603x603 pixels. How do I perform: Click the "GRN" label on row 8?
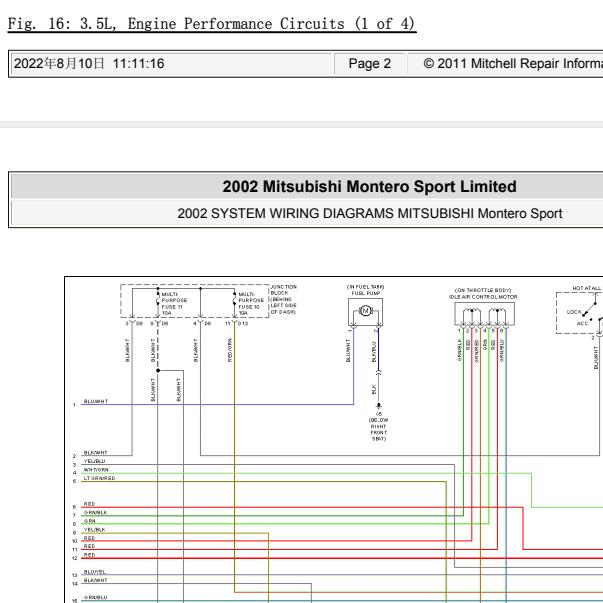pyautogui.click(x=90, y=521)
